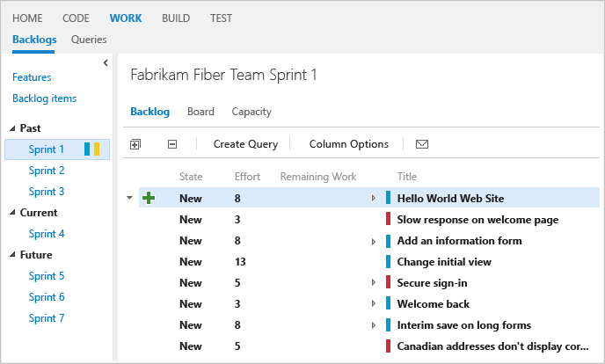
Task: Open the WORK hub
Action: [126, 18]
